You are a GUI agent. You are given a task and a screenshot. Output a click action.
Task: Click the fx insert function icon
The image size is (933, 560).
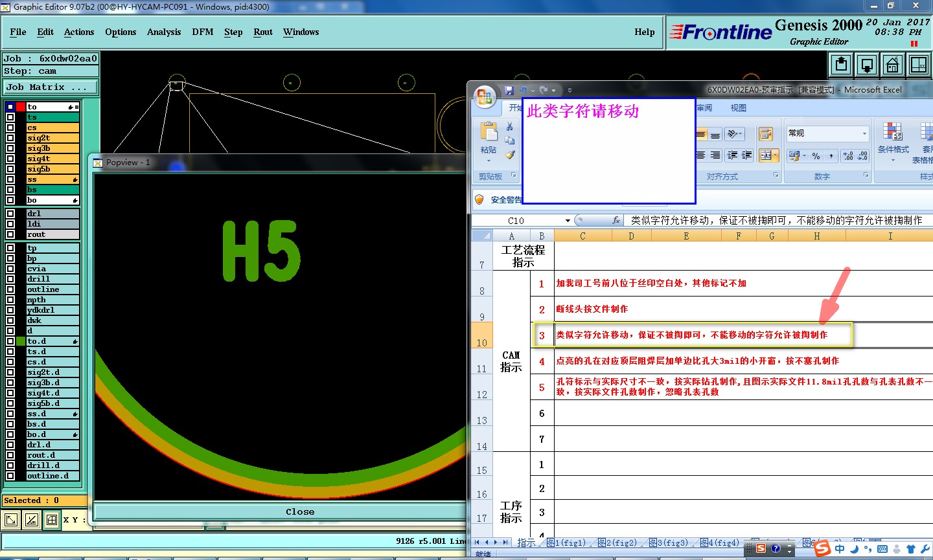point(616,220)
